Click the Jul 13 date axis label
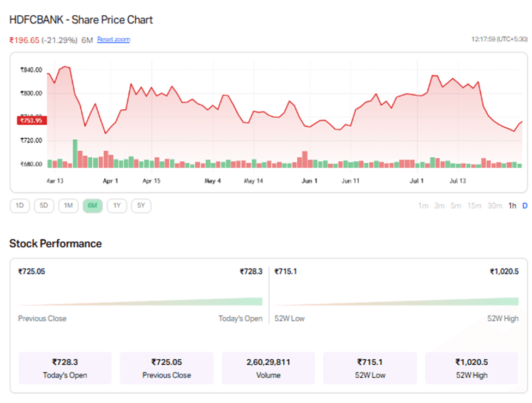Image resolution: width=532 pixels, height=403 pixels. (458, 181)
